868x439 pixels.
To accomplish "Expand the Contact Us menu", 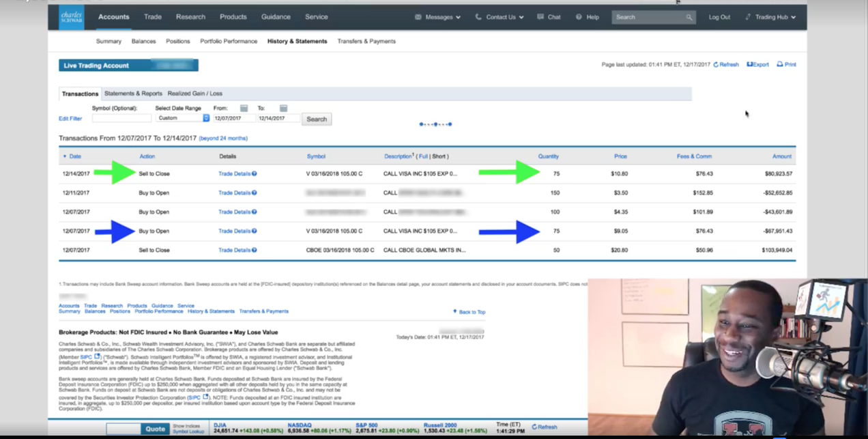I will [500, 17].
